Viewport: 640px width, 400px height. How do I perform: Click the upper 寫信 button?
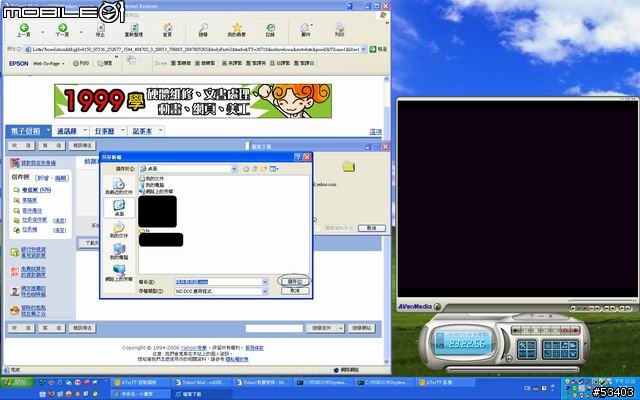pyautogui.click(x=51, y=145)
